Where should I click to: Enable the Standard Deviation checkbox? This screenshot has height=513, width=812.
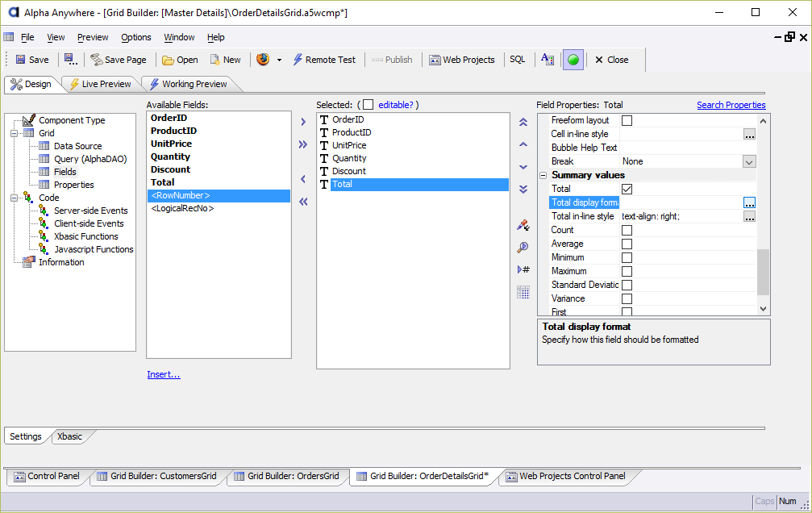pos(627,285)
